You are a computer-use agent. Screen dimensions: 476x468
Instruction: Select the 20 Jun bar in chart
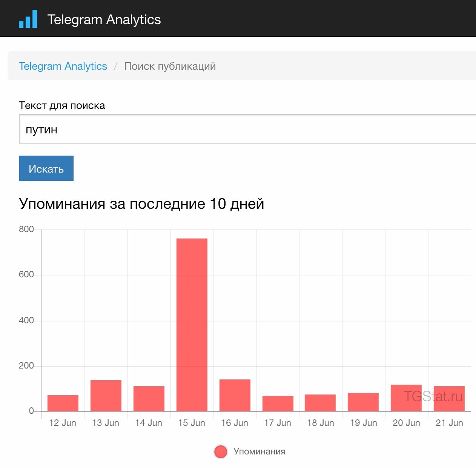pyautogui.click(x=406, y=398)
